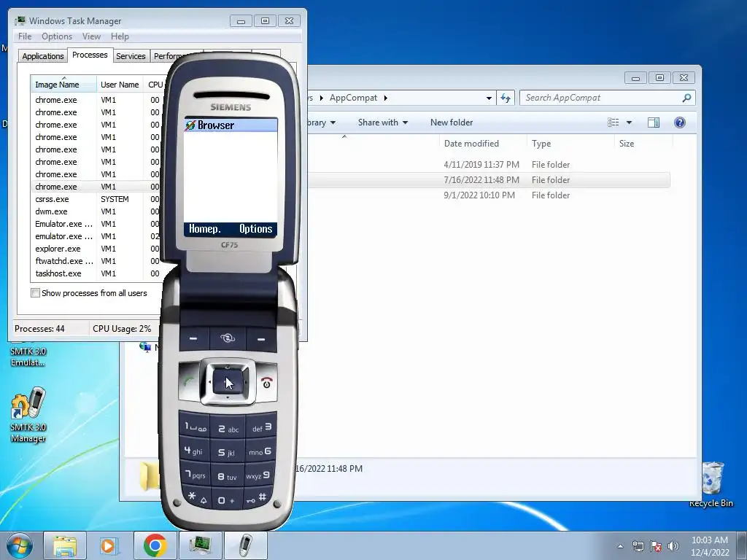Screen dimensions: 747x560
Task: Select the csrss.exe process row
Action: coord(97,199)
